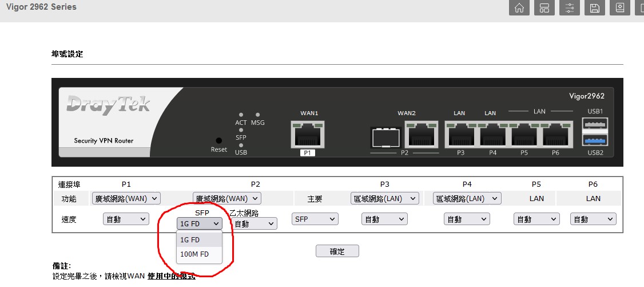Open P2 乙太網路 speed dropdown
Viewport: 644px width, 287px height.
tap(255, 224)
